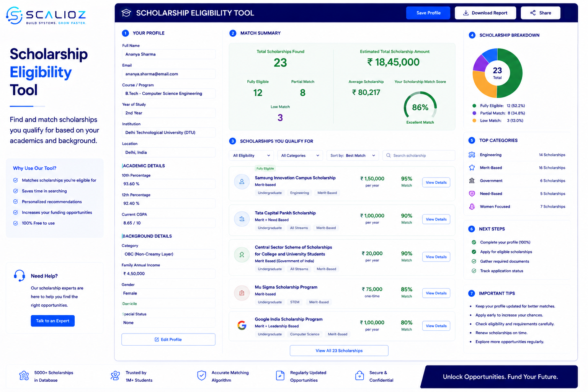Click the Mu Sigma Scholarship Program icon

point(242,293)
